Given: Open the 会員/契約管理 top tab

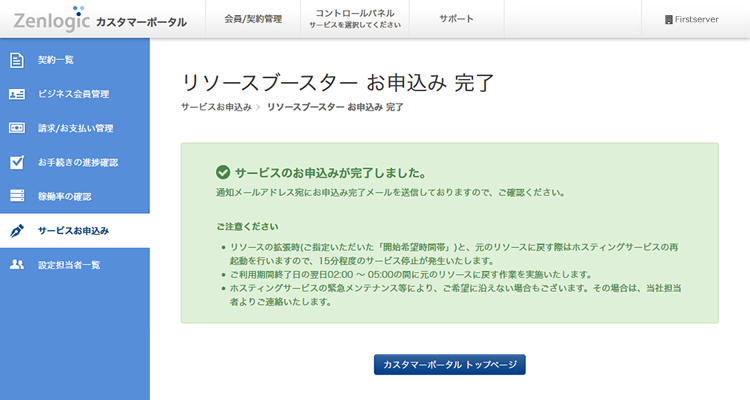Looking at the screenshot, I should click(x=253, y=19).
